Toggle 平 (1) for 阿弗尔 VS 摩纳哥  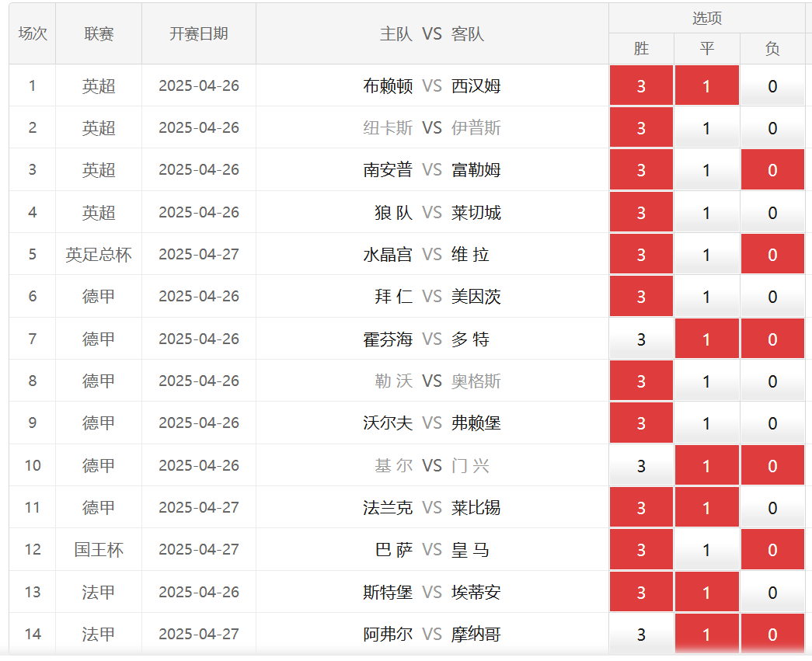(707, 634)
